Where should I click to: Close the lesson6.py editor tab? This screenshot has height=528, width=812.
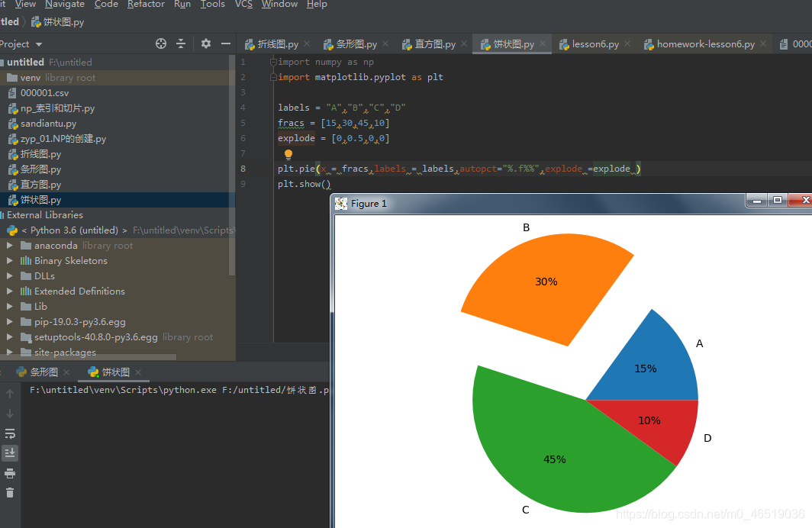pyautogui.click(x=627, y=44)
